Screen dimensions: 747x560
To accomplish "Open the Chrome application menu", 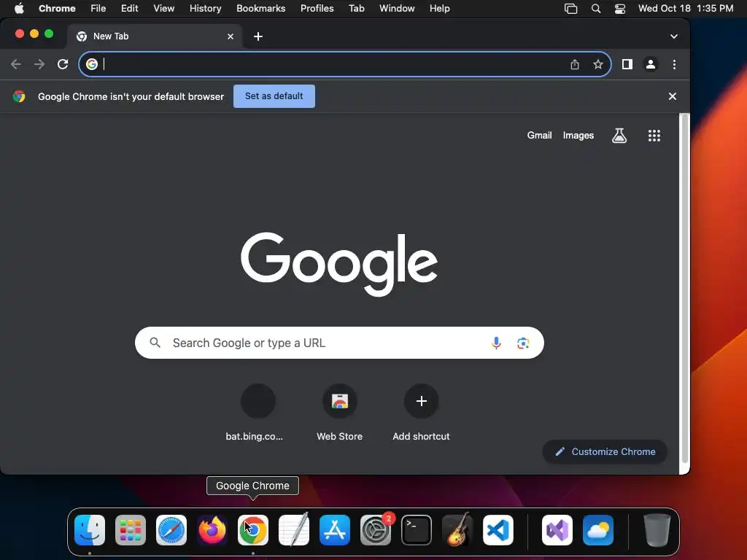I will coord(57,9).
